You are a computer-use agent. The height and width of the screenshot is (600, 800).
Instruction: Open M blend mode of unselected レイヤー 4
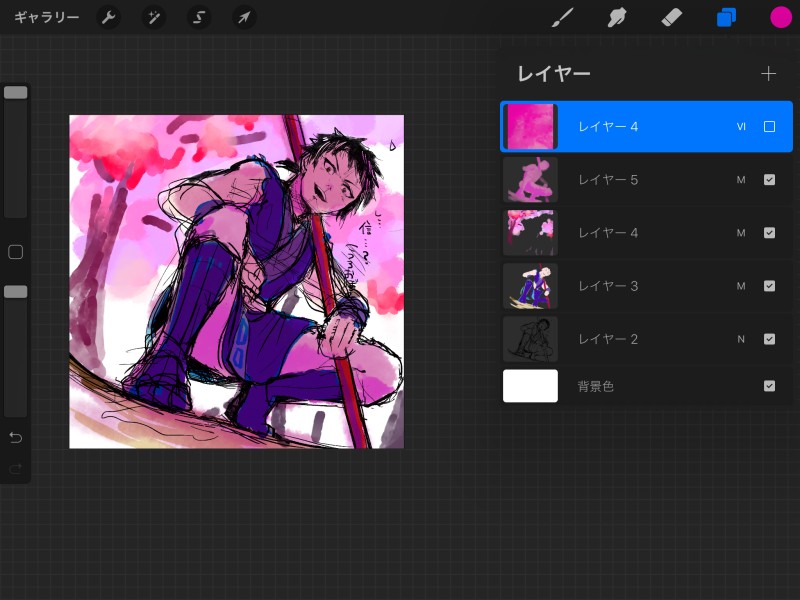(741, 233)
